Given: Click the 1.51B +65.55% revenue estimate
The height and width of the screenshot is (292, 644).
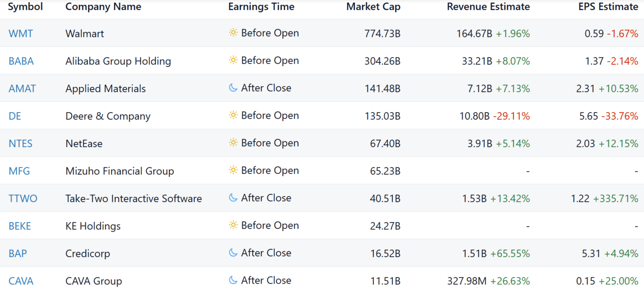Looking at the screenshot, I should click(496, 253).
